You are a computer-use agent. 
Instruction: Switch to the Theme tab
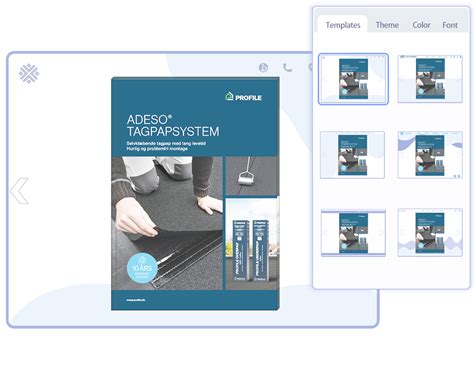387,25
